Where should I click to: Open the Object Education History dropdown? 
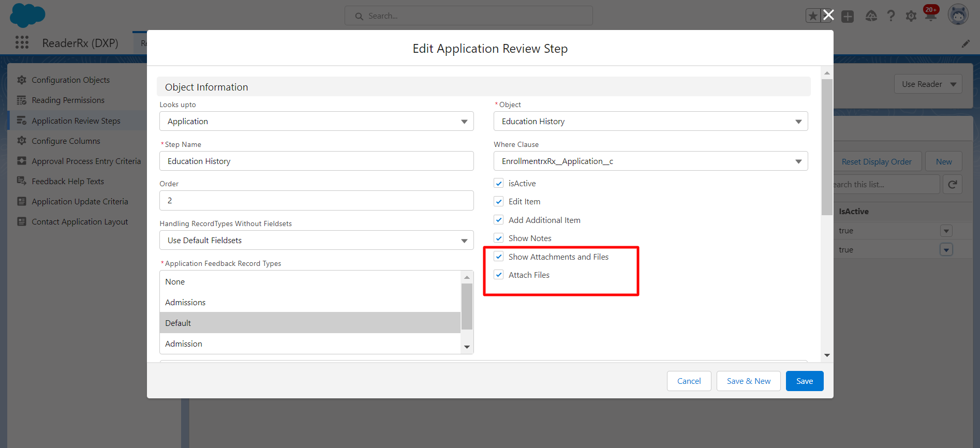tap(650, 122)
